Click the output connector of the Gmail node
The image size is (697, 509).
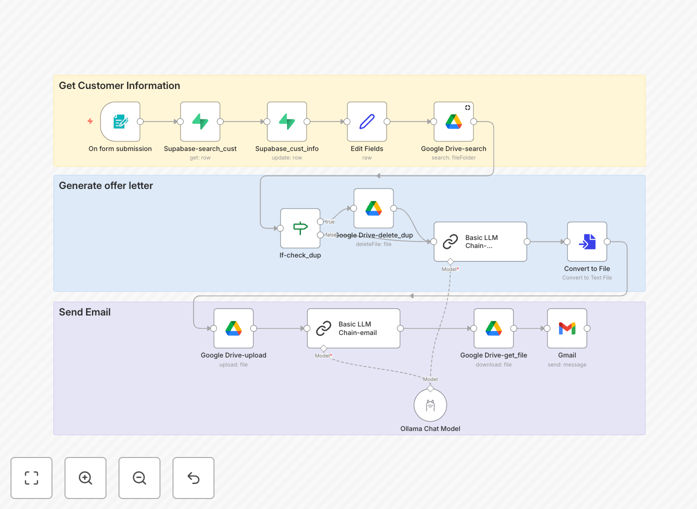587,329
